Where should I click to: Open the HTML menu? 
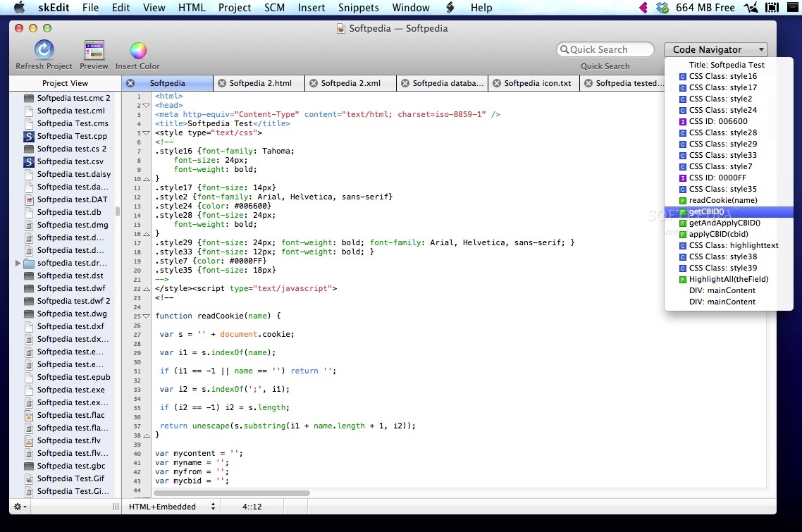(192, 8)
